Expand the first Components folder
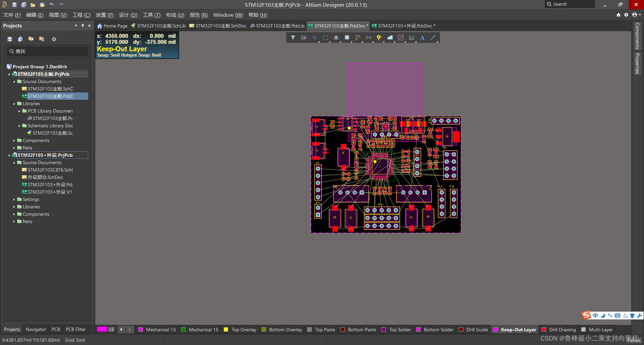644x345 pixels. click(x=14, y=141)
